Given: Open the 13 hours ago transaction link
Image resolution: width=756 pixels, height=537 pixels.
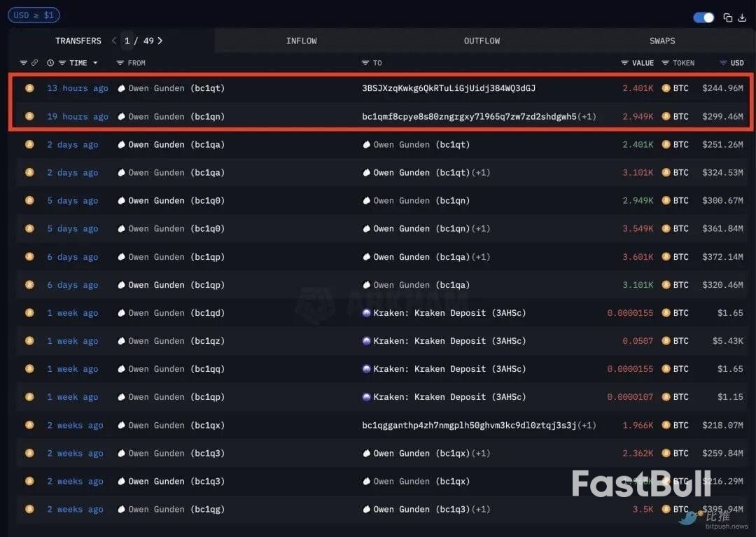Looking at the screenshot, I should pos(77,88).
